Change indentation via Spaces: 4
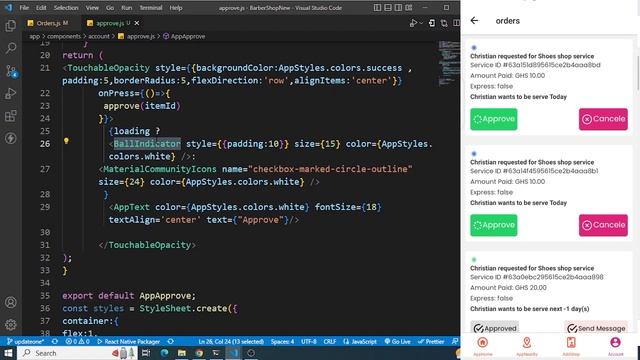The width and height of the screenshot is (640, 360). 282,342
